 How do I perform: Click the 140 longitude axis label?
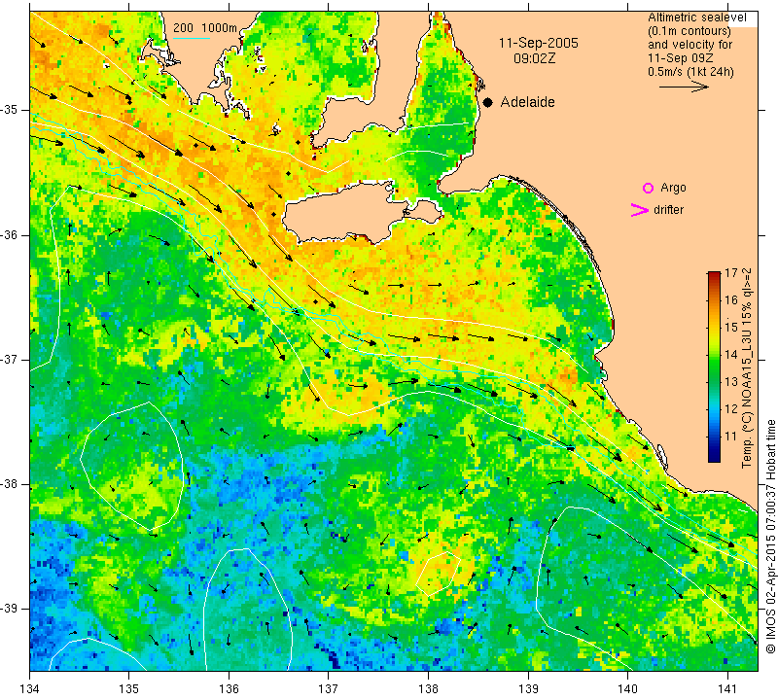coord(627,688)
